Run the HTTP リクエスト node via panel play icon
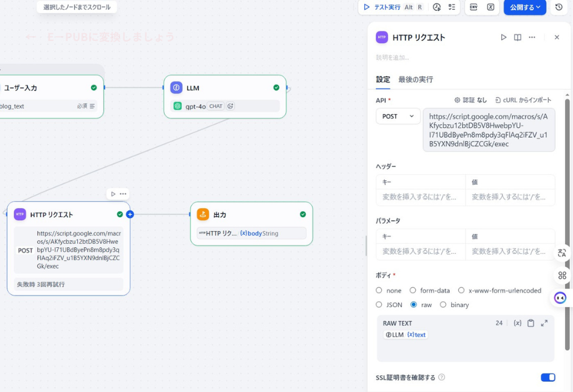The image size is (573, 392). 504,37
